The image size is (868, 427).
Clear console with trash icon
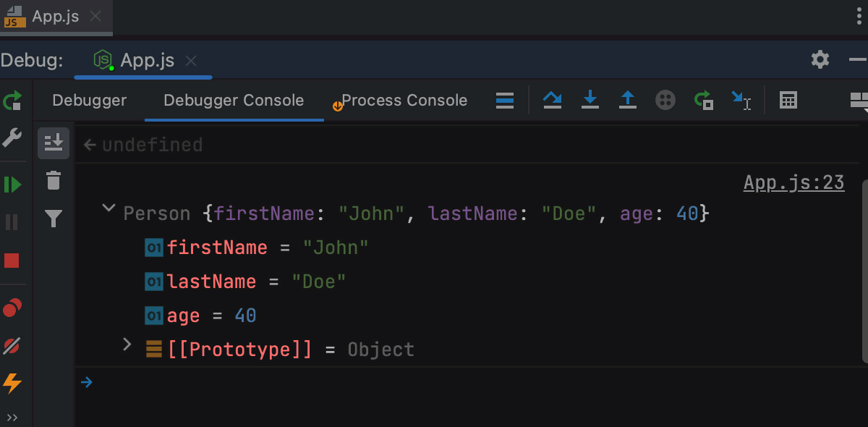point(54,180)
